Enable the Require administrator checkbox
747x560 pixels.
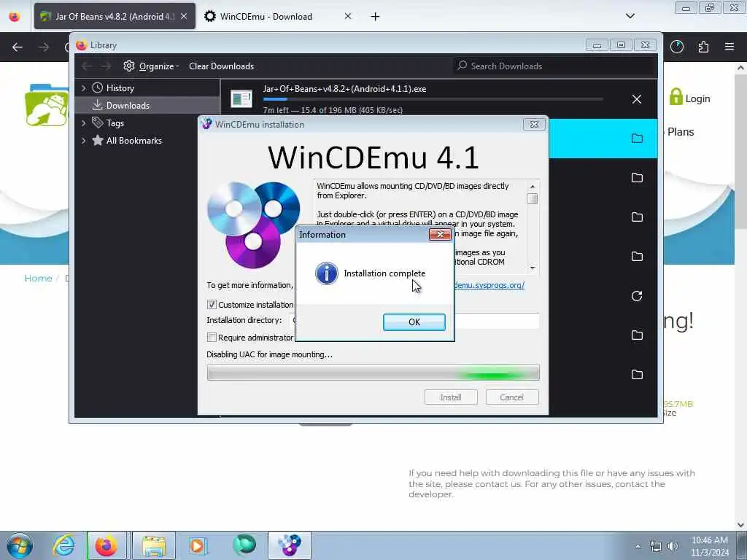point(212,337)
